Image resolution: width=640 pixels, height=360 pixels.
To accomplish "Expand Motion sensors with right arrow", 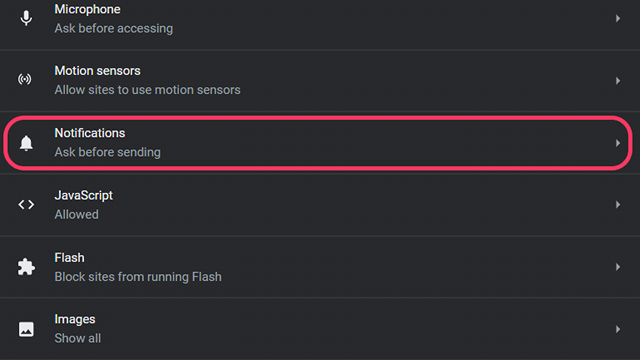I will (x=618, y=81).
